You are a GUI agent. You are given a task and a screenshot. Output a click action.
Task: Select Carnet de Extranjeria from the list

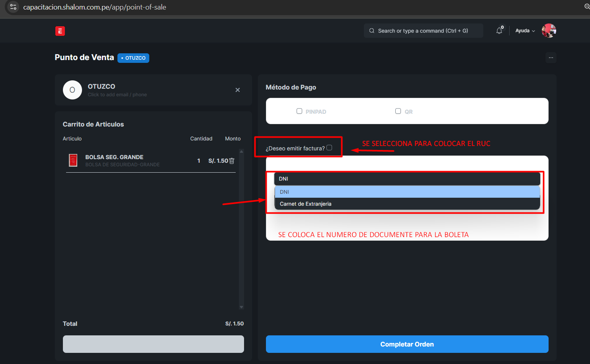[x=306, y=204]
